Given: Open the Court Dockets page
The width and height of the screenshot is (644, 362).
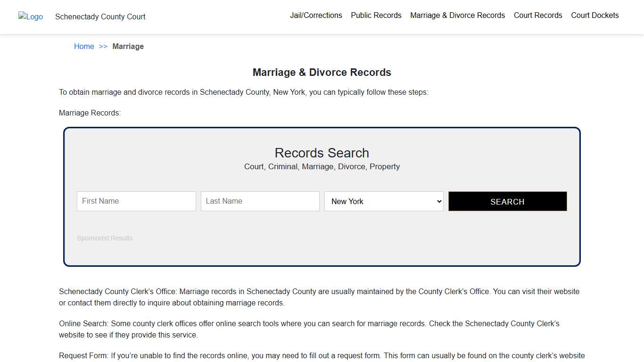Looking at the screenshot, I should (594, 15).
